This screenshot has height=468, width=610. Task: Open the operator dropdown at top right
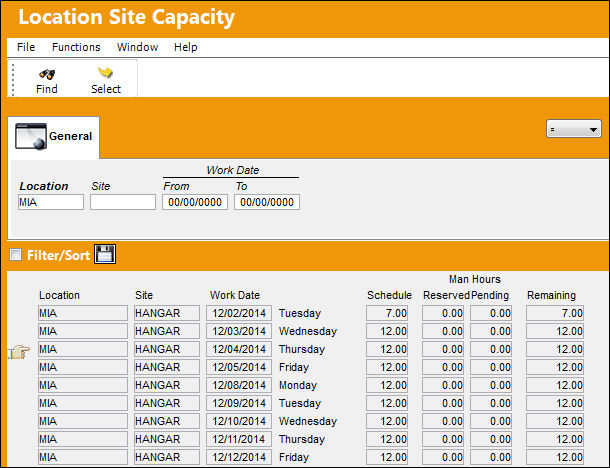pyautogui.click(x=574, y=129)
